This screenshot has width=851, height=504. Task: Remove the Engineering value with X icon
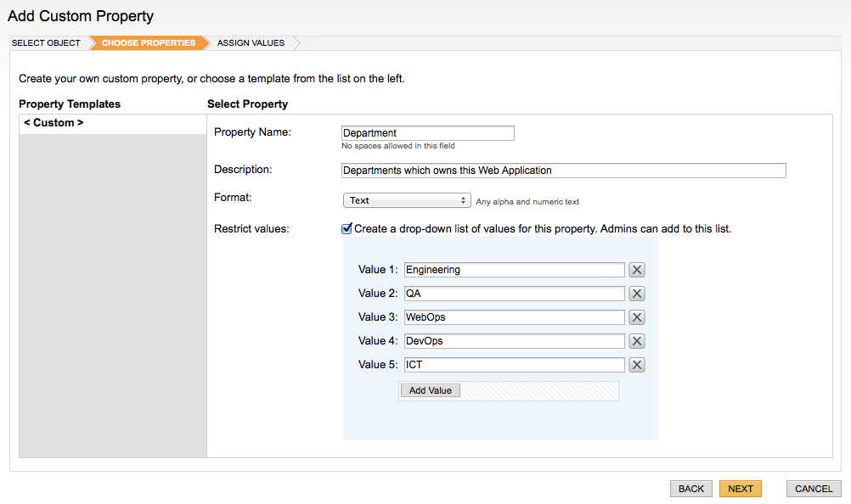point(637,270)
